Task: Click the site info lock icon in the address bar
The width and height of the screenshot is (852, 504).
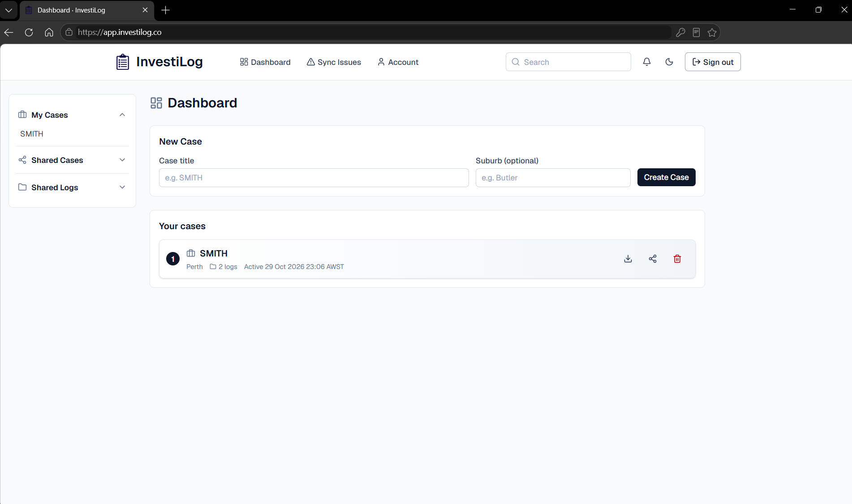Action: (69, 32)
